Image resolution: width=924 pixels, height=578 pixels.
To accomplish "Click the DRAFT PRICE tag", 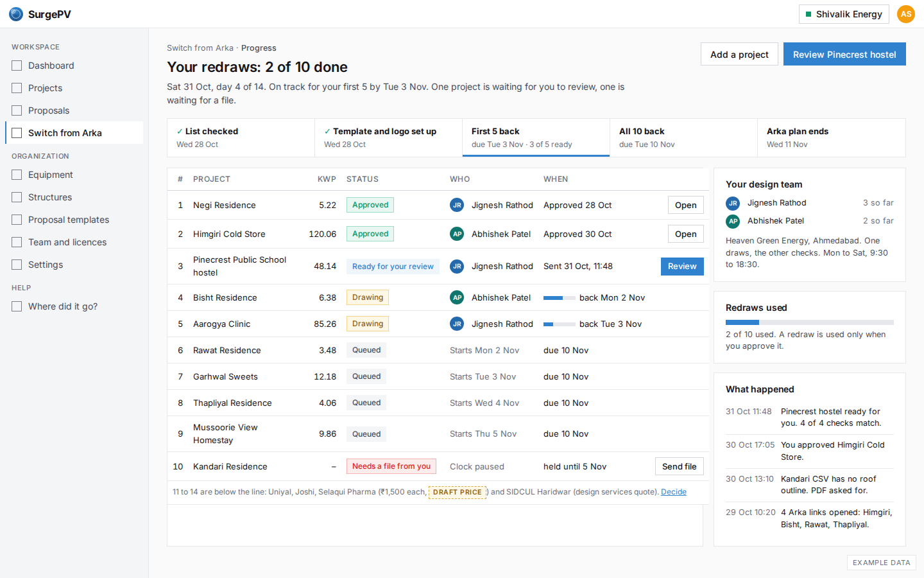I will 458,492.
